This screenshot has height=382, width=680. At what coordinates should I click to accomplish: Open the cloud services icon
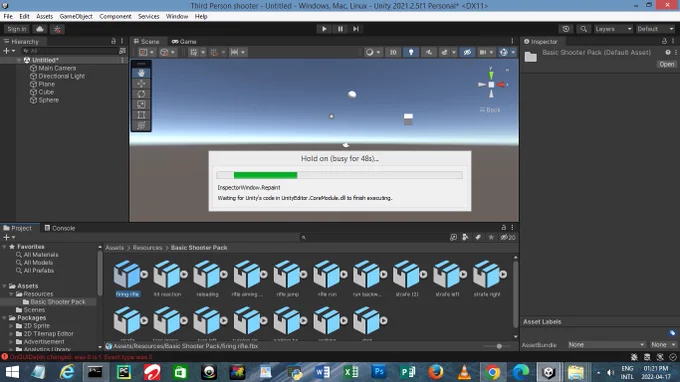[x=40, y=29]
